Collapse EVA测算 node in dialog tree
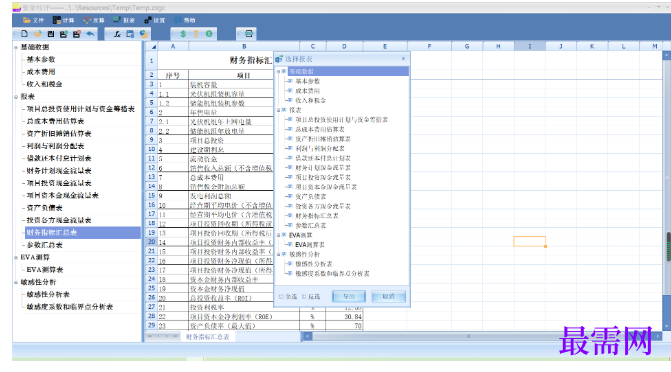This screenshot has width=671, height=372. point(278,235)
